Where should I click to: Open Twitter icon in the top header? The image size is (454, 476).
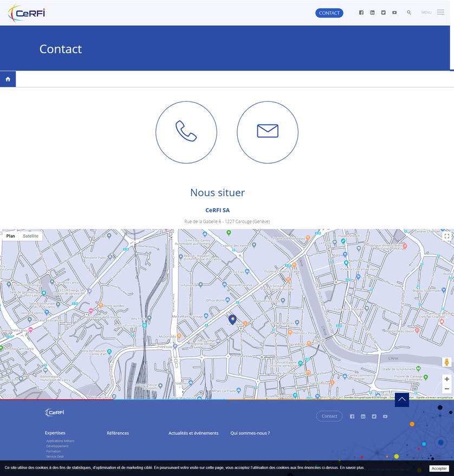(x=383, y=12)
